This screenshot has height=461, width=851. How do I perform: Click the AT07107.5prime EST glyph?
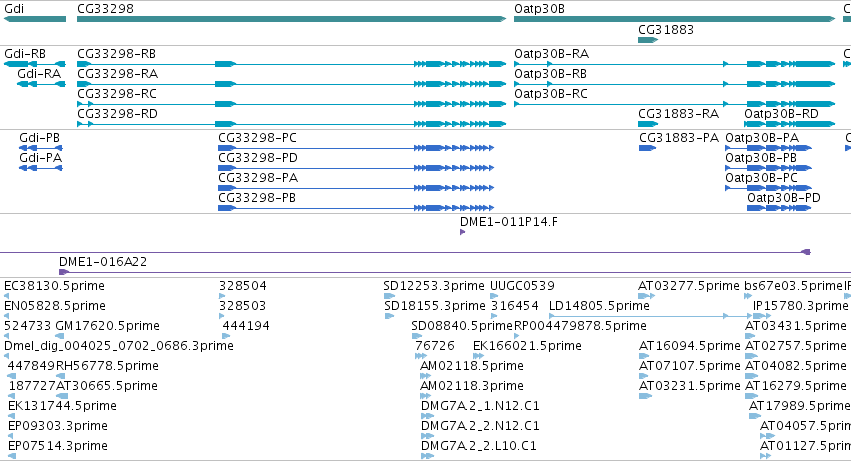click(644, 376)
